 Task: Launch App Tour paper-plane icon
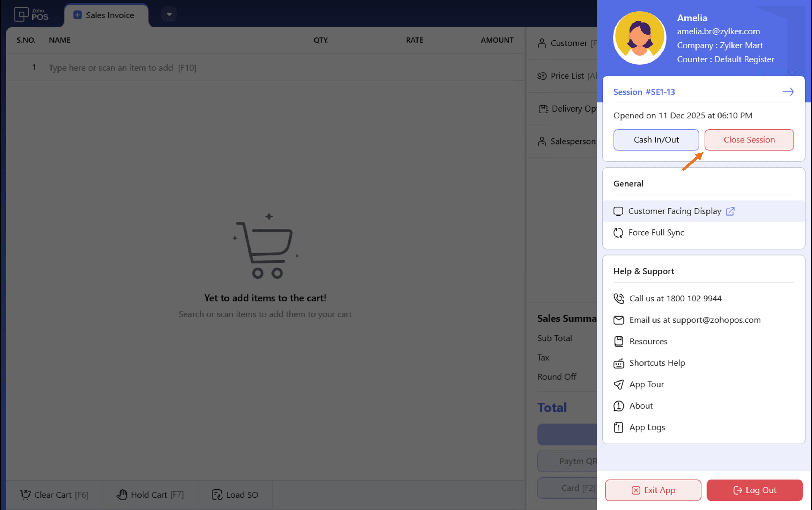(618, 385)
